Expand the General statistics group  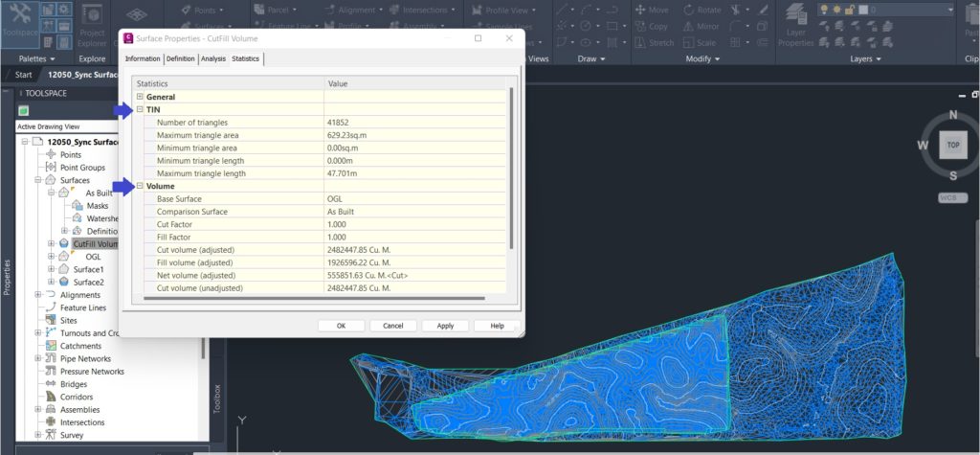click(x=140, y=97)
